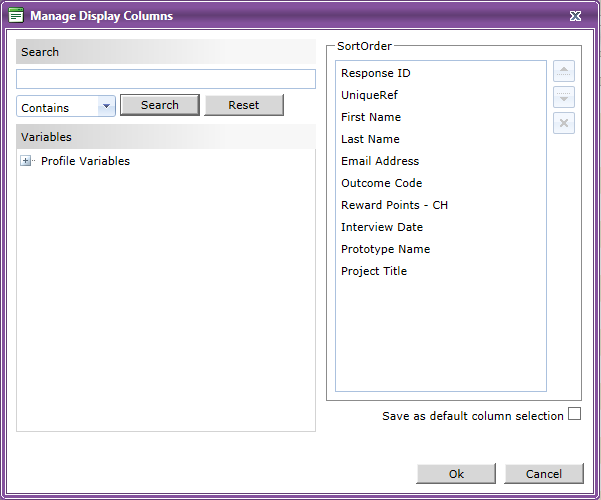This screenshot has height=500, width=601.
Task: Expand the Profile Variables tree node
Action: pyautogui.click(x=25, y=161)
